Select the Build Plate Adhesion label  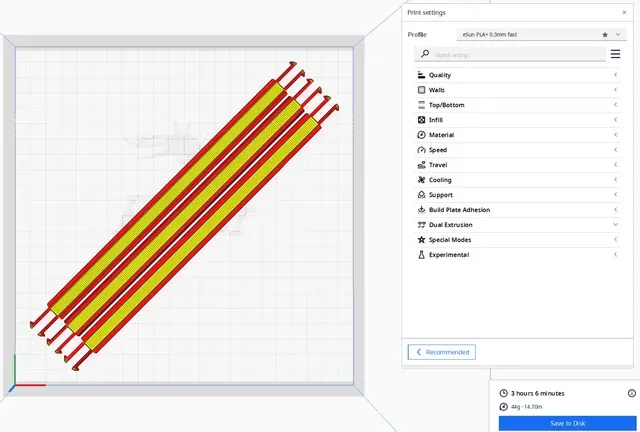coord(459,210)
